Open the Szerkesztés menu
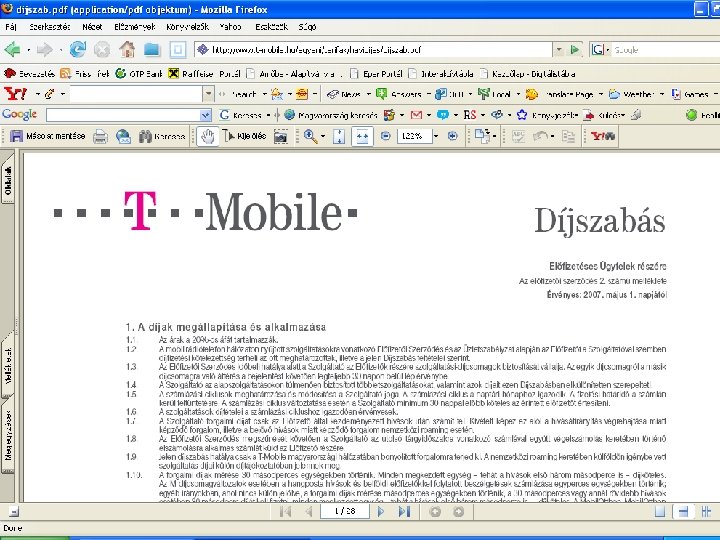 pos(49,27)
